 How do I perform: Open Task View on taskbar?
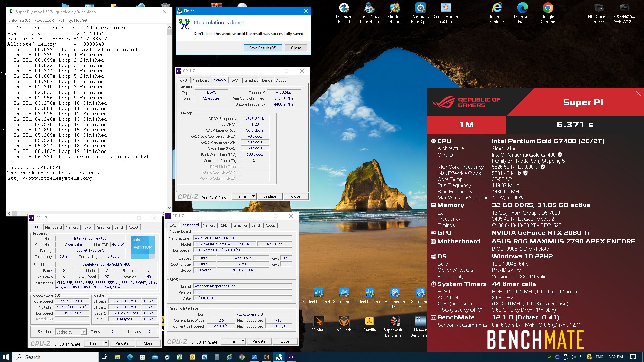(105, 357)
